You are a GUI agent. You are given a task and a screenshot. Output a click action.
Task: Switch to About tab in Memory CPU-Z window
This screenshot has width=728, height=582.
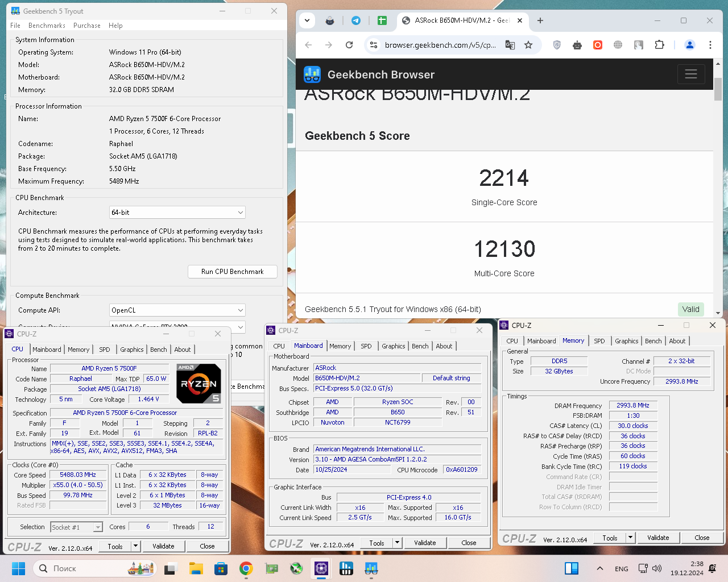(677, 341)
